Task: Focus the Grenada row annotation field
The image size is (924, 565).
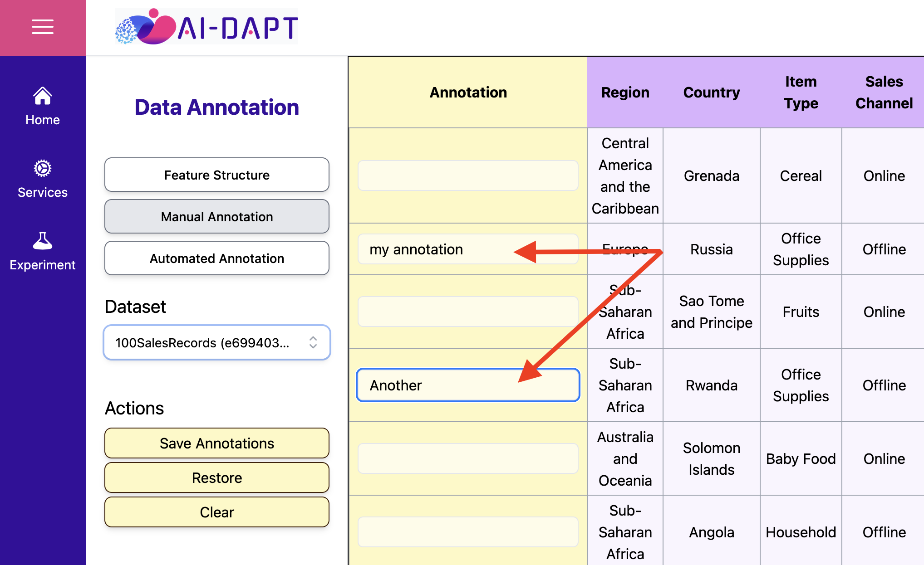Action: pos(468,175)
